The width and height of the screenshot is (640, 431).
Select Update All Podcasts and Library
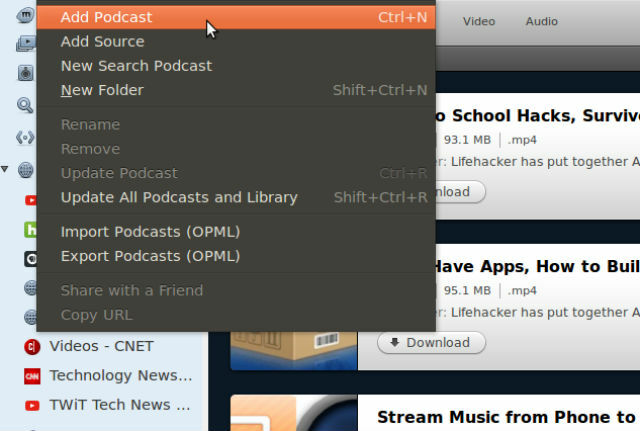pos(236,198)
